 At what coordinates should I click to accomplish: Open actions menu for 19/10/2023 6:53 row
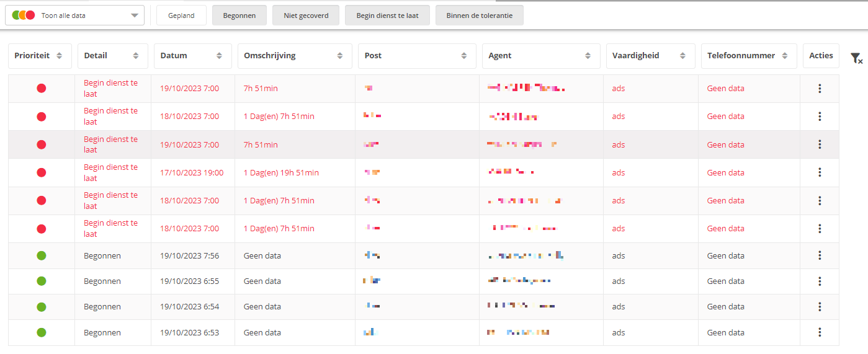820,332
